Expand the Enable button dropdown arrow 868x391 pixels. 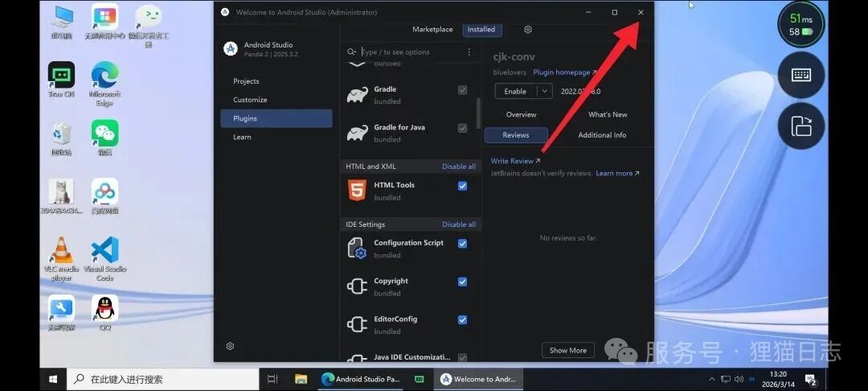click(545, 92)
